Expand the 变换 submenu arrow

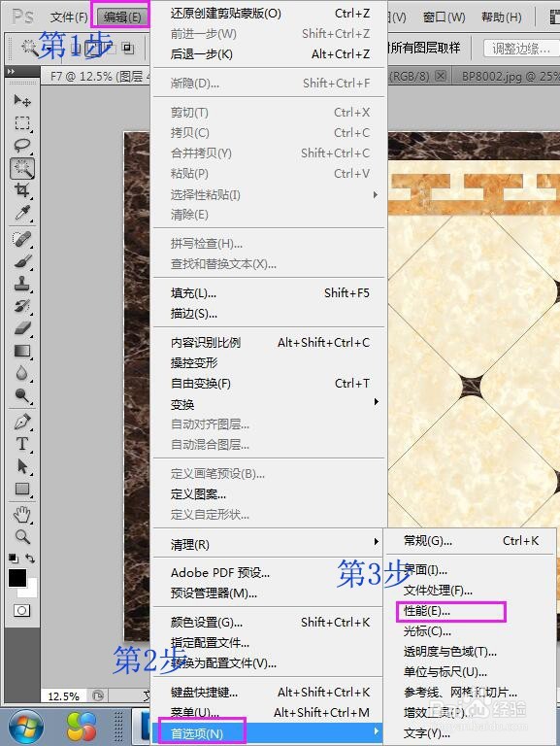tap(376, 402)
